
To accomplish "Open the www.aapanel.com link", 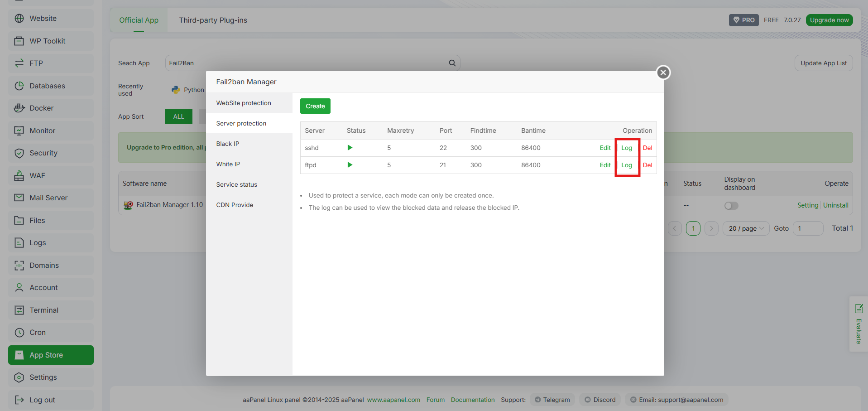I will pos(393,400).
